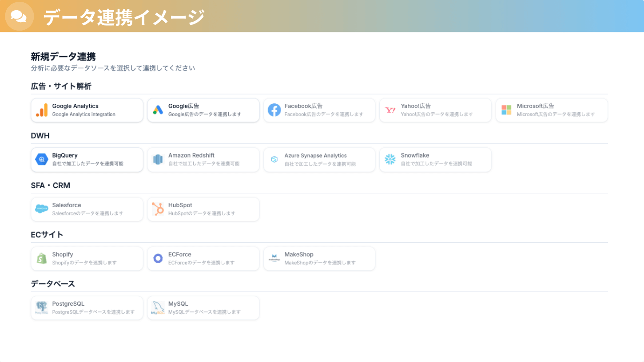Screen dimensions: 644x362
Task: Click the Salesforce cloud icon
Action: pyautogui.click(x=42, y=209)
